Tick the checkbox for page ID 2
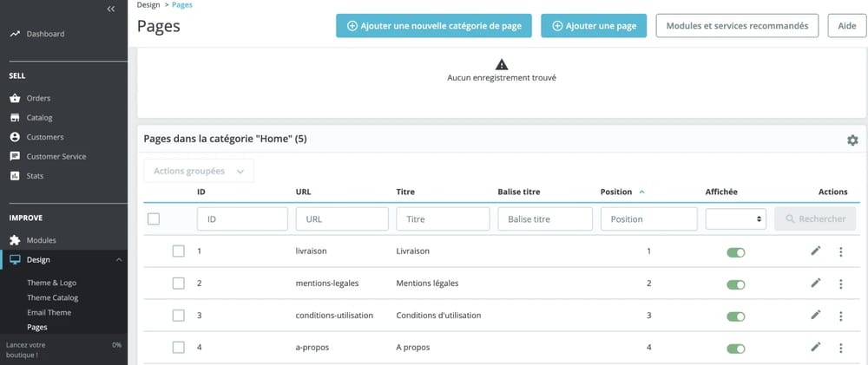Image resolution: width=868 pixels, height=365 pixels. (x=178, y=284)
